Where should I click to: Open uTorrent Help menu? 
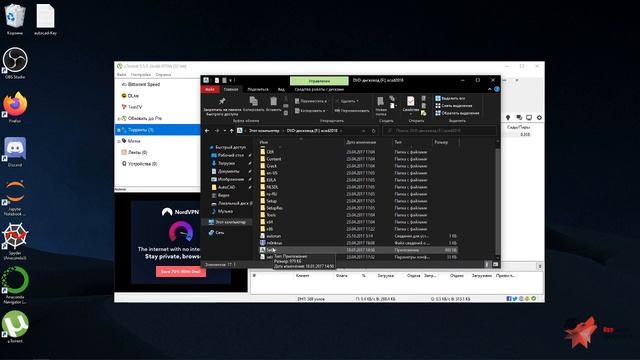point(163,75)
